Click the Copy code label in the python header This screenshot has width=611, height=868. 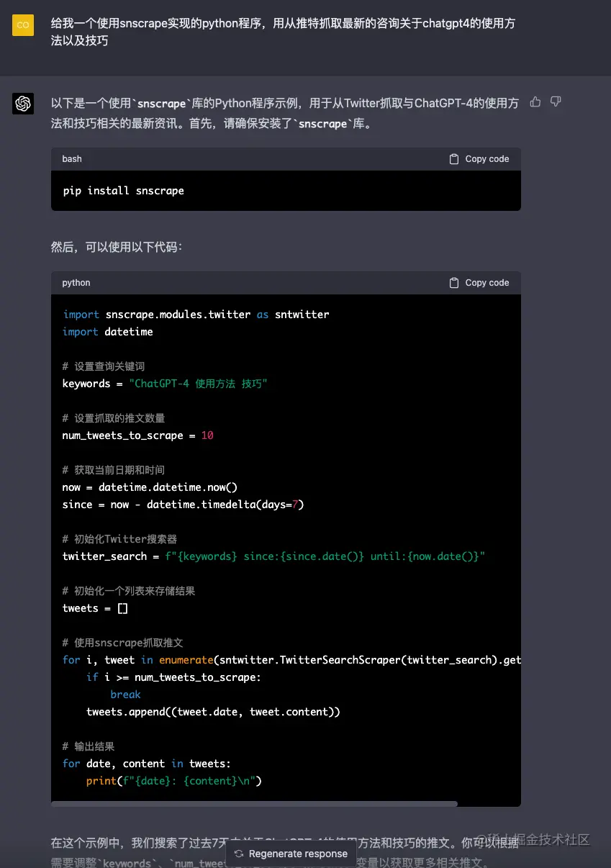[486, 283]
